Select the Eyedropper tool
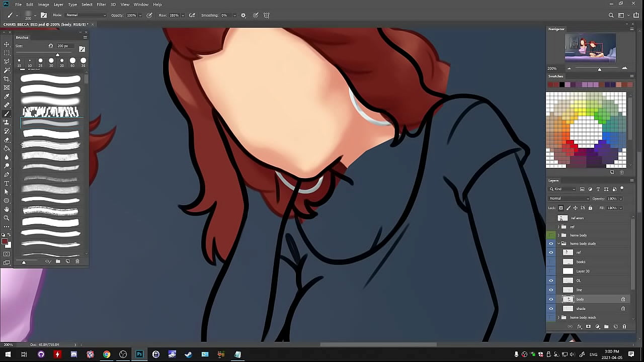The height and width of the screenshot is (362, 644). (x=7, y=96)
